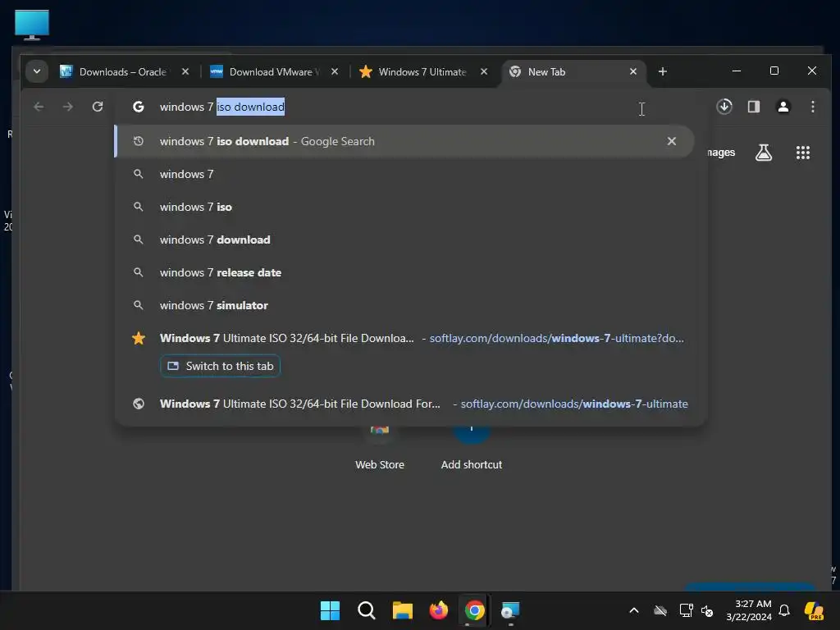
Task: Close the New Tab tab
Action: (633, 71)
